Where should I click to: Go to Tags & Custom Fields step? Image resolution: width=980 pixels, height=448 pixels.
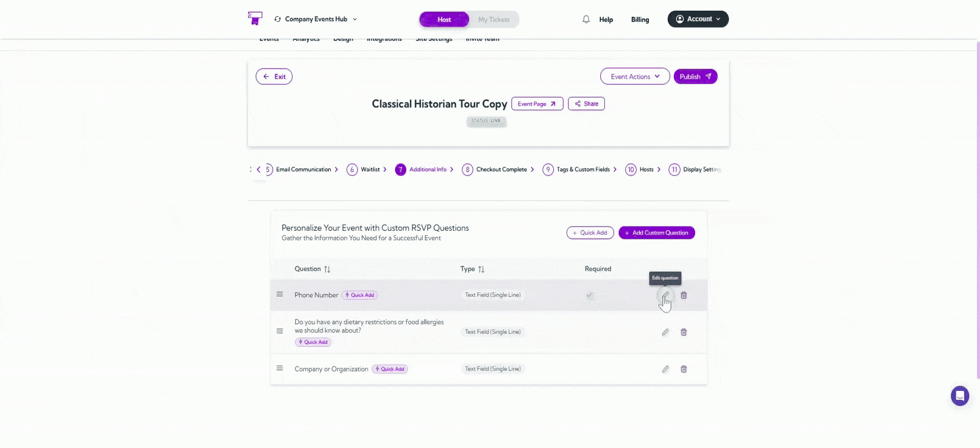[583, 169]
